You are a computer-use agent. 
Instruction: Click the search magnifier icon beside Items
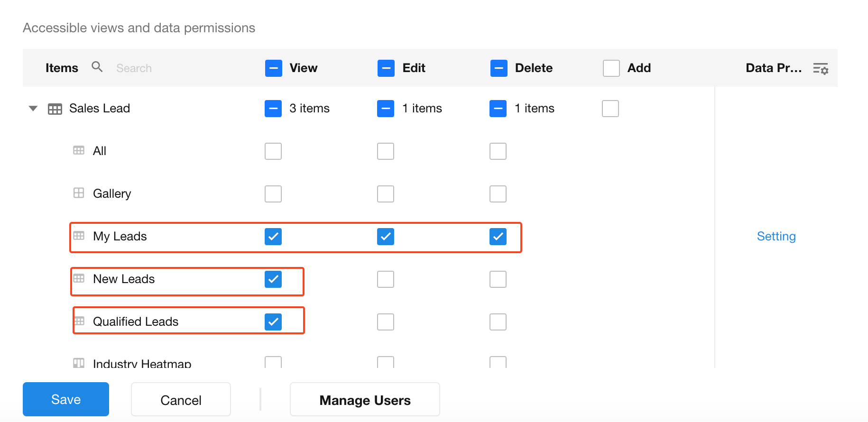pos(97,67)
